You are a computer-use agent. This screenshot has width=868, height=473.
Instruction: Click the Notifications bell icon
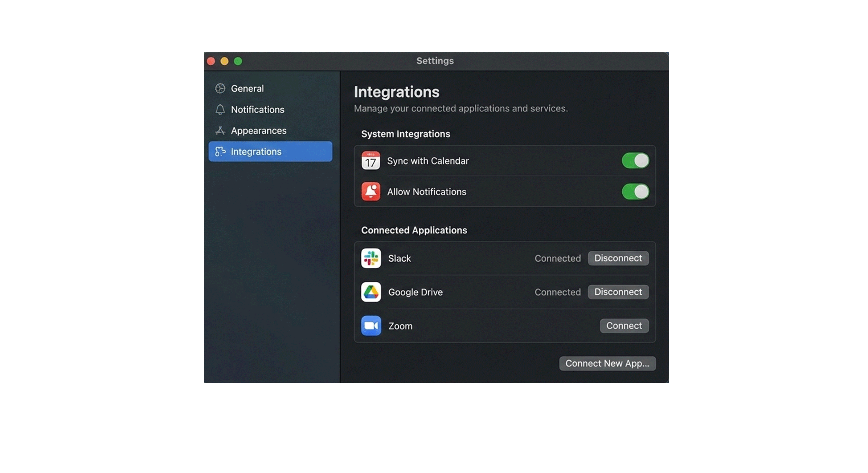pyautogui.click(x=220, y=109)
